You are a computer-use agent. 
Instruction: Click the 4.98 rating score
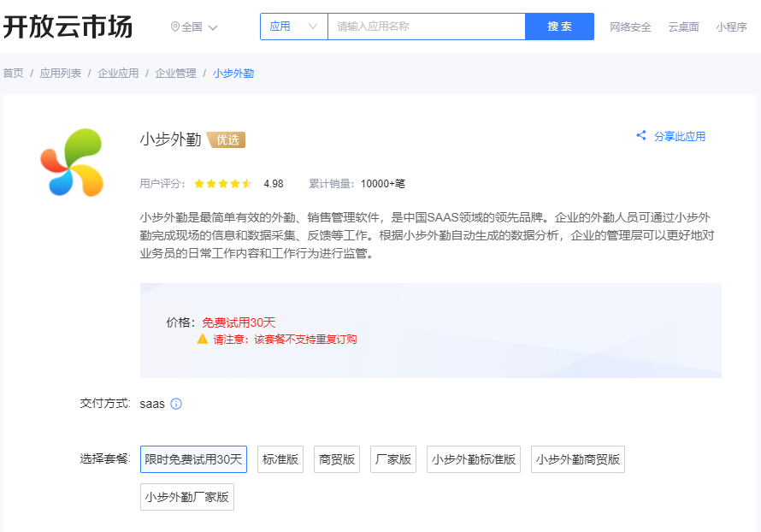[274, 184]
